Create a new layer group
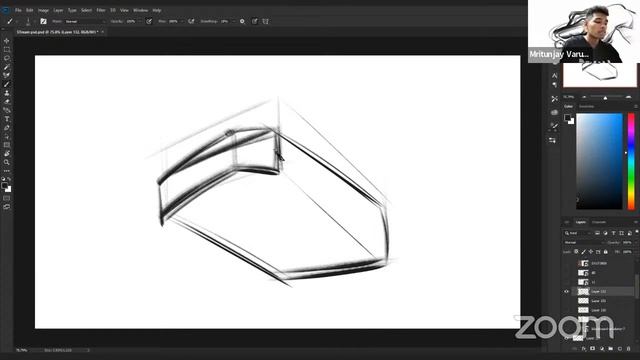Screen dimensions: 640x360 pyautogui.click(x=611, y=349)
